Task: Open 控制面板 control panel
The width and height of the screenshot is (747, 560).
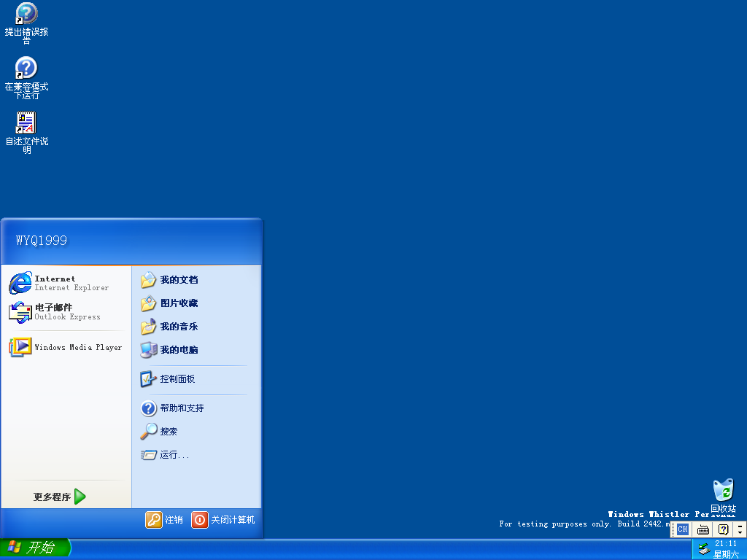Action: click(196, 379)
